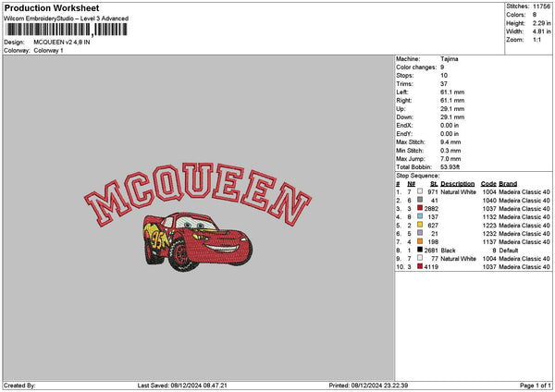Click the Production Worksheet title
This screenshot has height=392, width=555.
(x=52, y=7)
